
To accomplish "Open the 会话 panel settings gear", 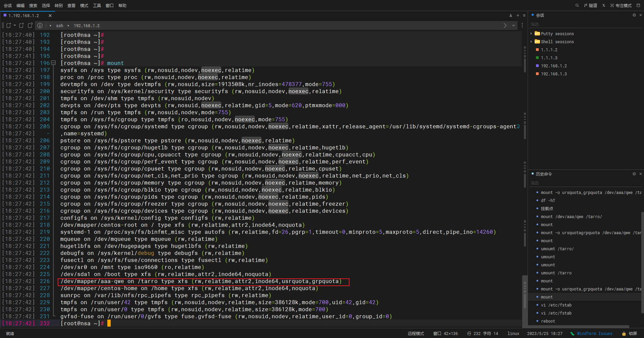I will click(634, 15).
